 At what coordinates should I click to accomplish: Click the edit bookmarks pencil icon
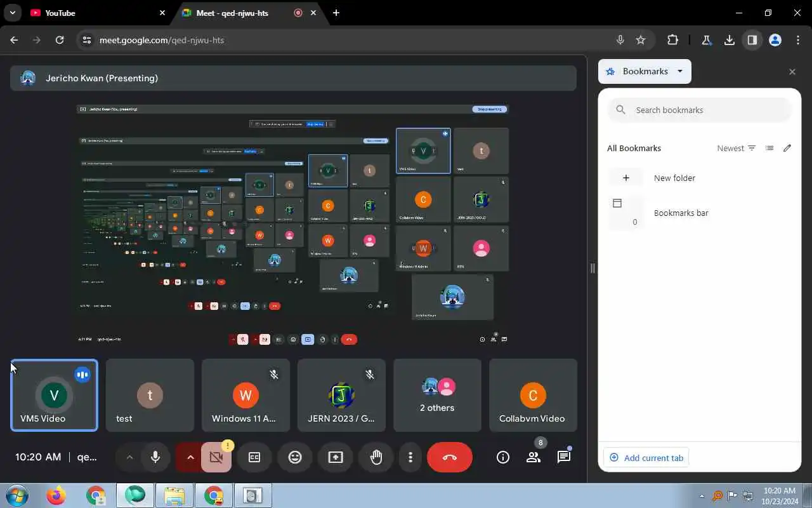787,148
